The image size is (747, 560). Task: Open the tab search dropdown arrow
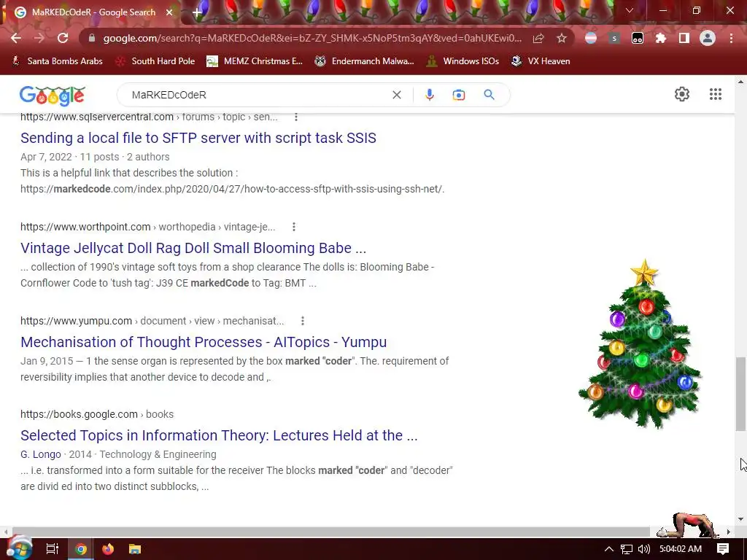point(630,10)
